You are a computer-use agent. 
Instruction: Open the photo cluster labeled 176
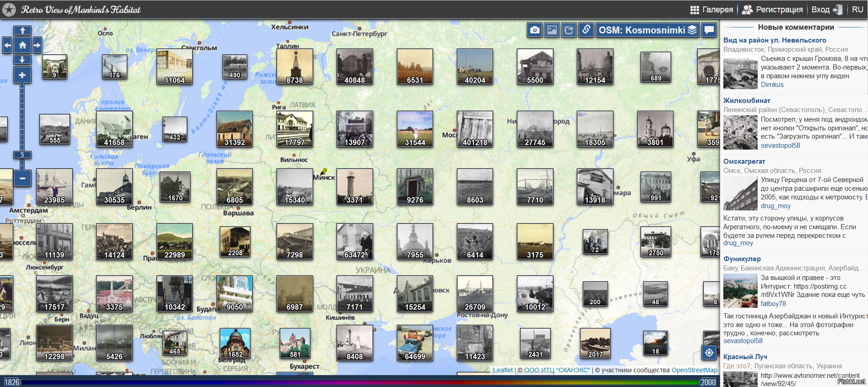click(114, 67)
